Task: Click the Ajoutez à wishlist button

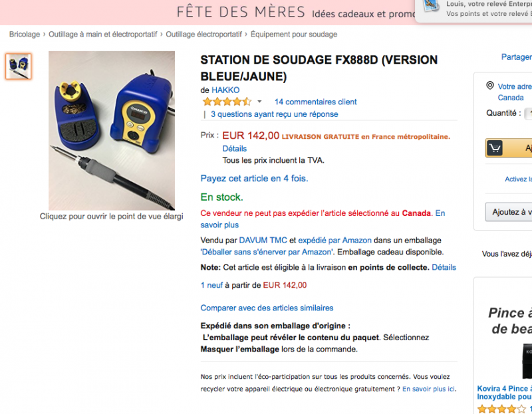Action: (509, 212)
